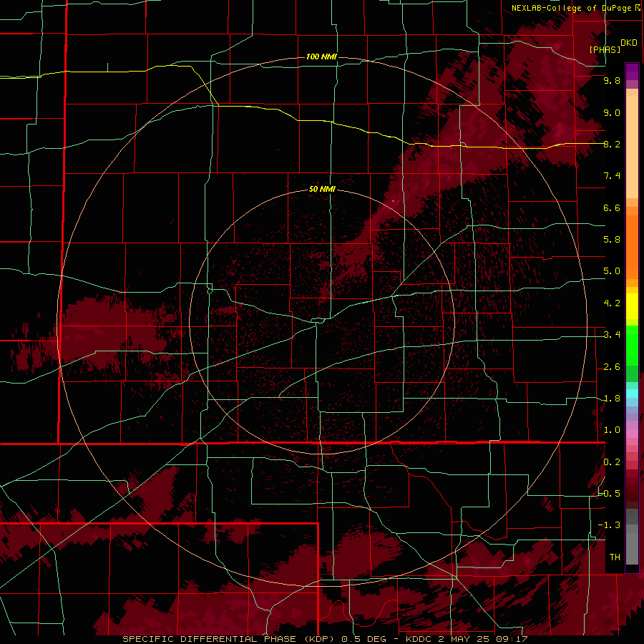Select the 5.0 scale value

612,271
